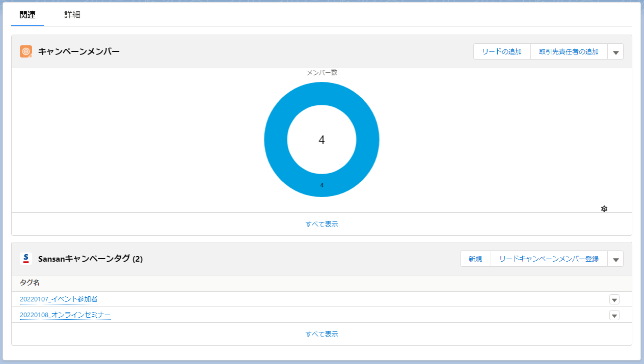Open the Sansanキャンペーンタグ (2) section title

click(x=90, y=259)
